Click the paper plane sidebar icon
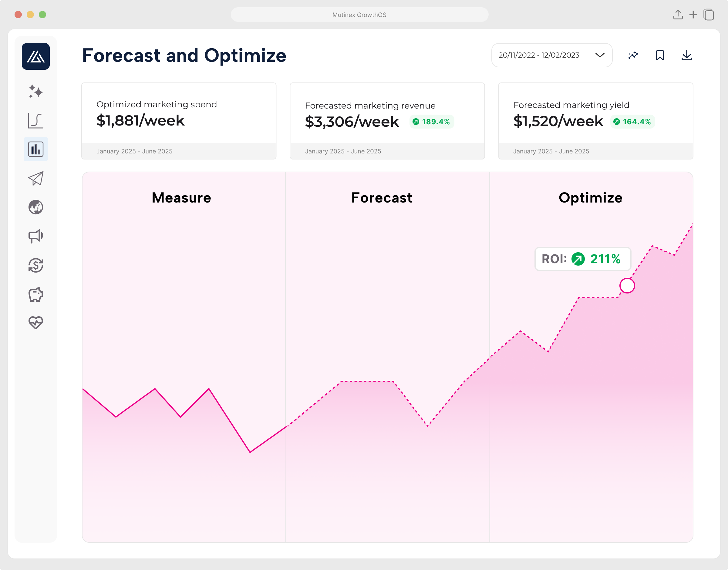The width and height of the screenshot is (728, 570). pyautogui.click(x=36, y=179)
